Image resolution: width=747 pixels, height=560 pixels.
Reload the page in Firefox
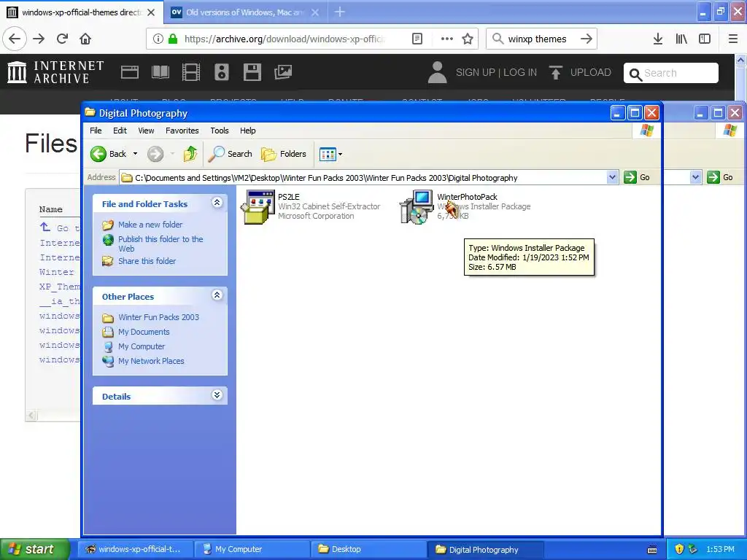pyautogui.click(x=62, y=39)
